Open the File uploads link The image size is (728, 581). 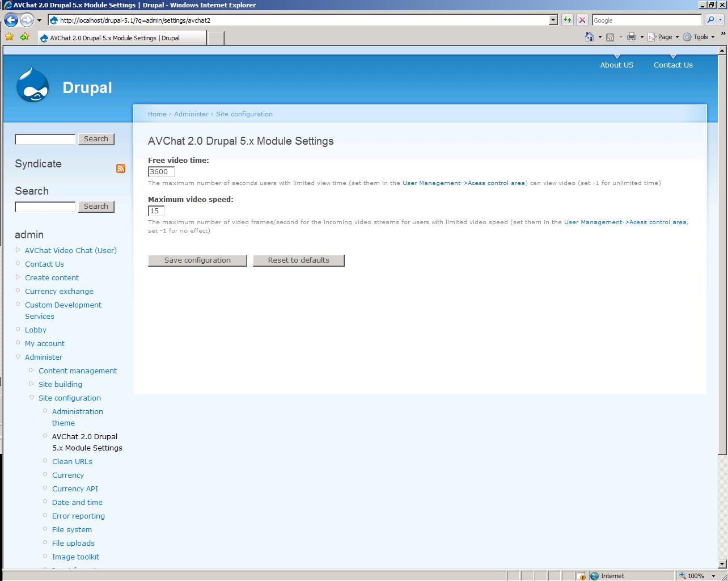point(73,543)
